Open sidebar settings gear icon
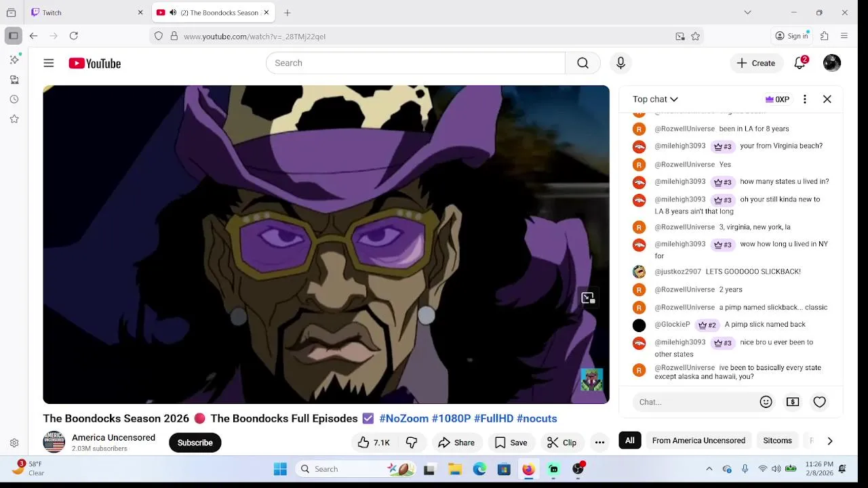This screenshot has height=488, width=868. (14, 443)
